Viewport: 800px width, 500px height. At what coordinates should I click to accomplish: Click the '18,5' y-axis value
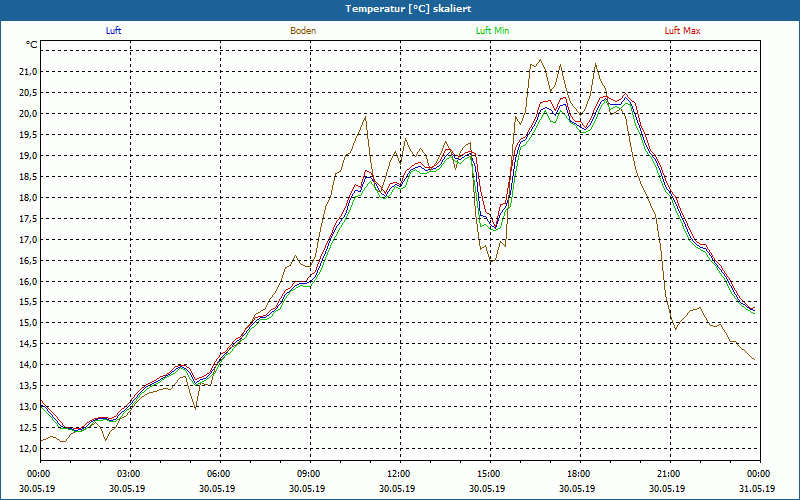28,177
